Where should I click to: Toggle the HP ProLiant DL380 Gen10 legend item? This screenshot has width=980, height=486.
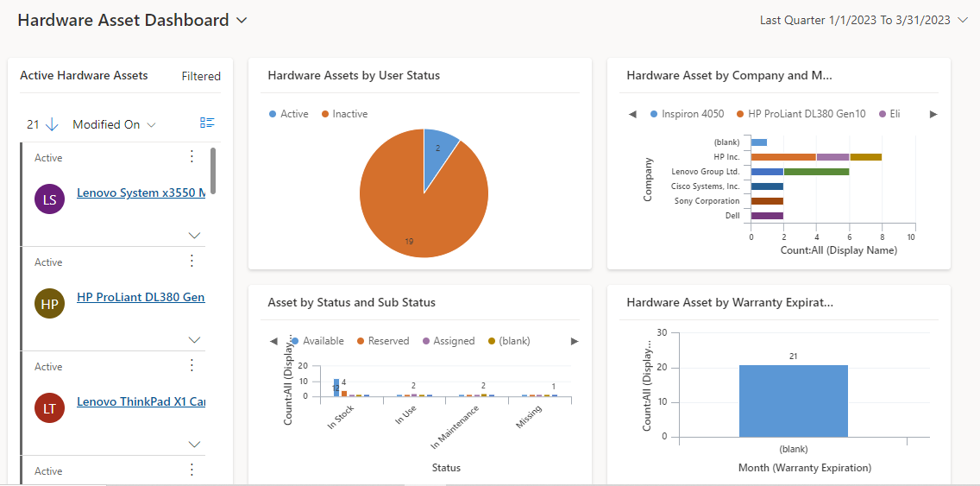tap(801, 114)
